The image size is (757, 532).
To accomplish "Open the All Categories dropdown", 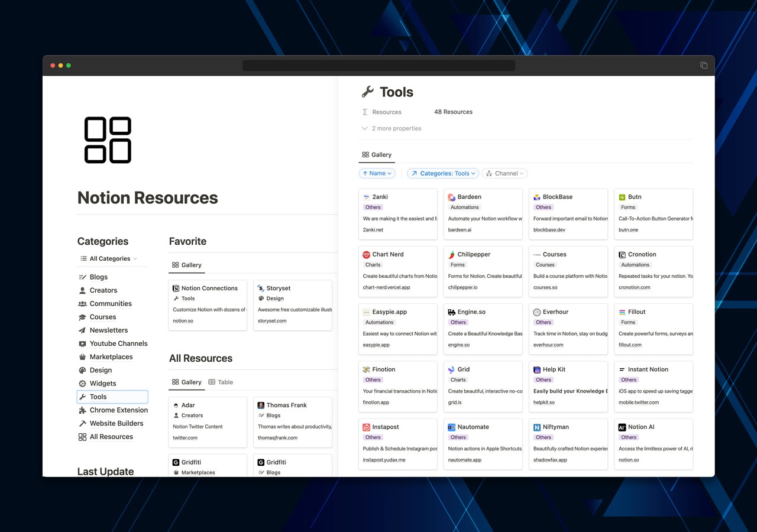I will [x=109, y=258].
